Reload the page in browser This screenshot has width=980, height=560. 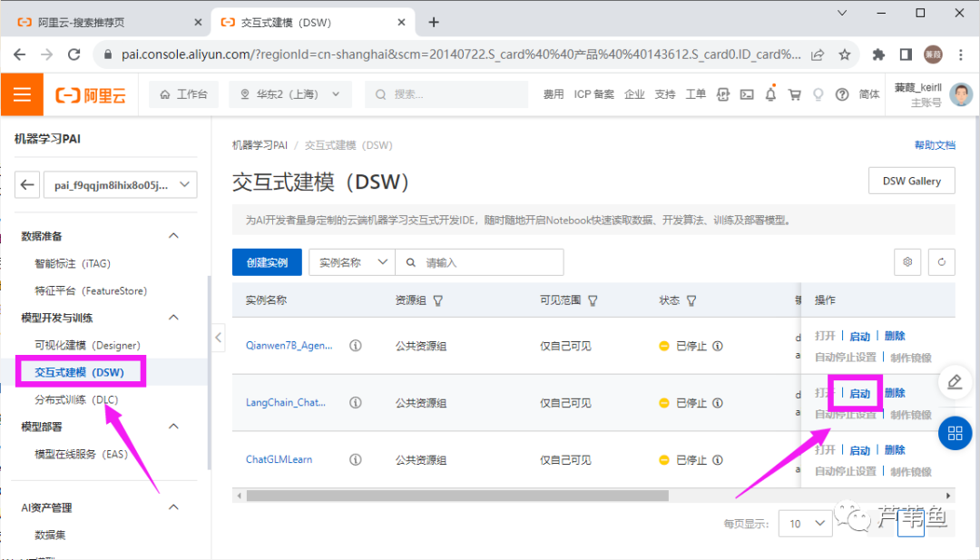[73, 54]
